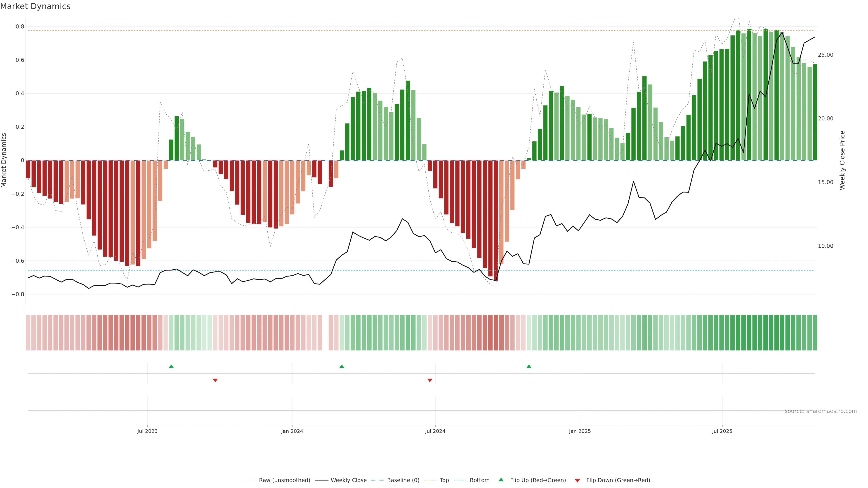The width and height of the screenshot is (868, 488).
Task: Click the rightmost green heatmap strip cell
Action: (815, 332)
